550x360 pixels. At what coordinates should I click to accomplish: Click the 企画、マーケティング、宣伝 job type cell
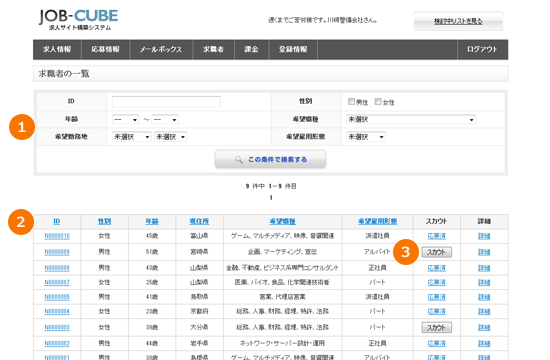pos(282,252)
